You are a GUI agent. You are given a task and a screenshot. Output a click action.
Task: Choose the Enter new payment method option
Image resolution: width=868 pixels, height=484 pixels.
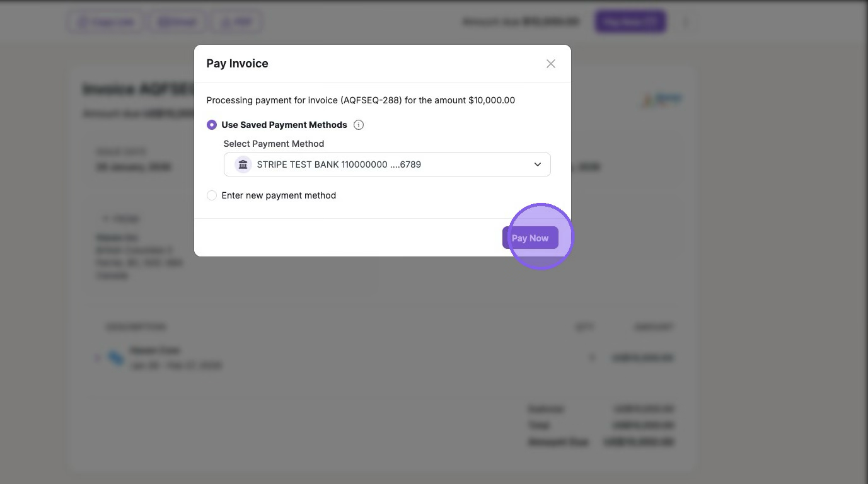click(212, 195)
